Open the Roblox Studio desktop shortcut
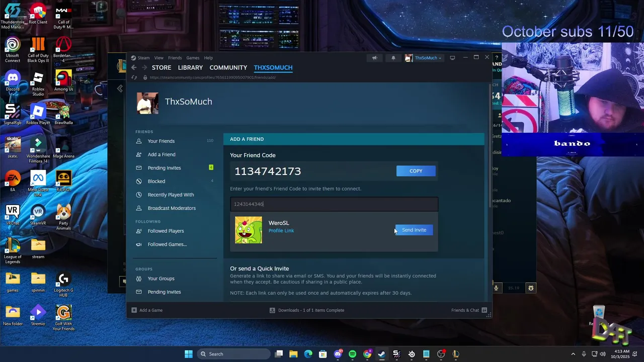The width and height of the screenshot is (644, 362). 38,83
